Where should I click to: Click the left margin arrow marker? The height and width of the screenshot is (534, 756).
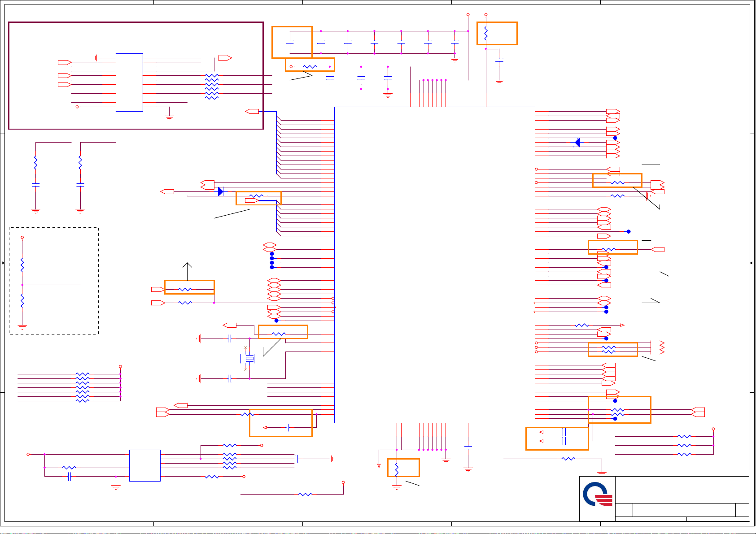(3, 263)
